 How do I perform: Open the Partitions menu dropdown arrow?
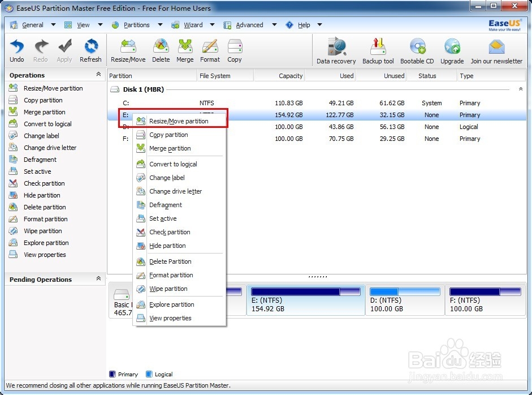click(x=160, y=24)
